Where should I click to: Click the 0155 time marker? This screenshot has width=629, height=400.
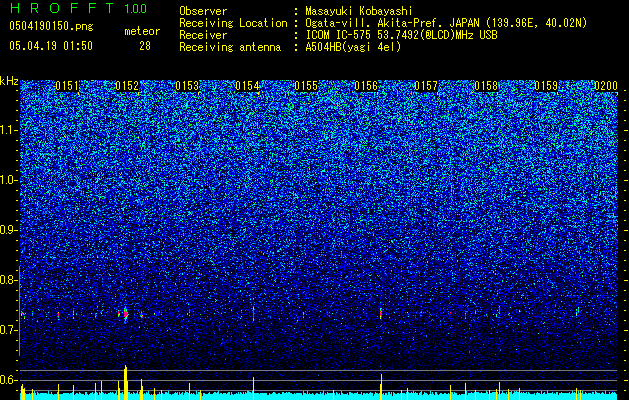(306, 86)
